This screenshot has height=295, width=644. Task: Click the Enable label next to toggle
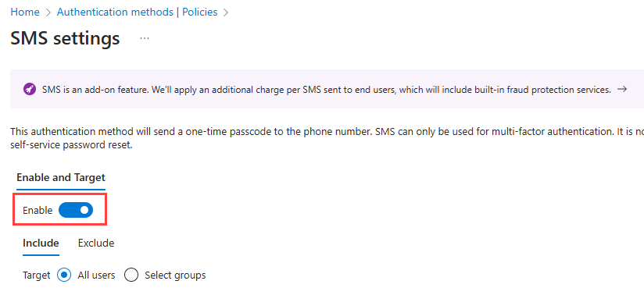[x=38, y=211]
